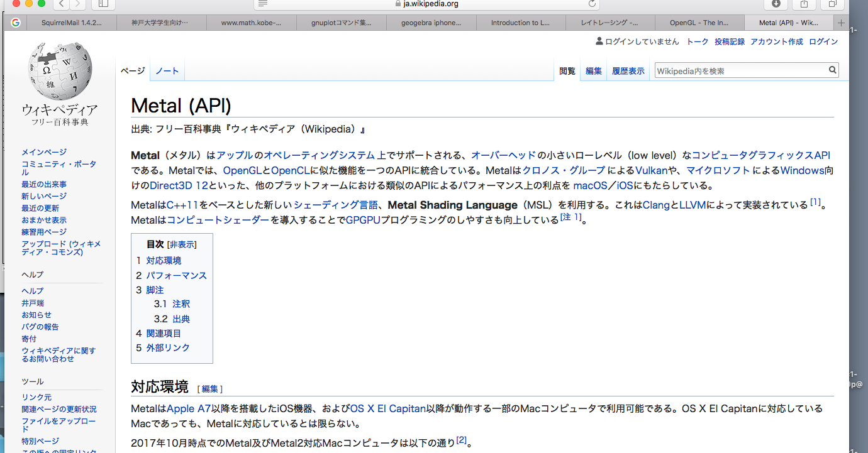Image resolution: width=868 pixels, height=453 pixels.
Task: Open the Direct3D 12 article link
Action: coord(179,185)
